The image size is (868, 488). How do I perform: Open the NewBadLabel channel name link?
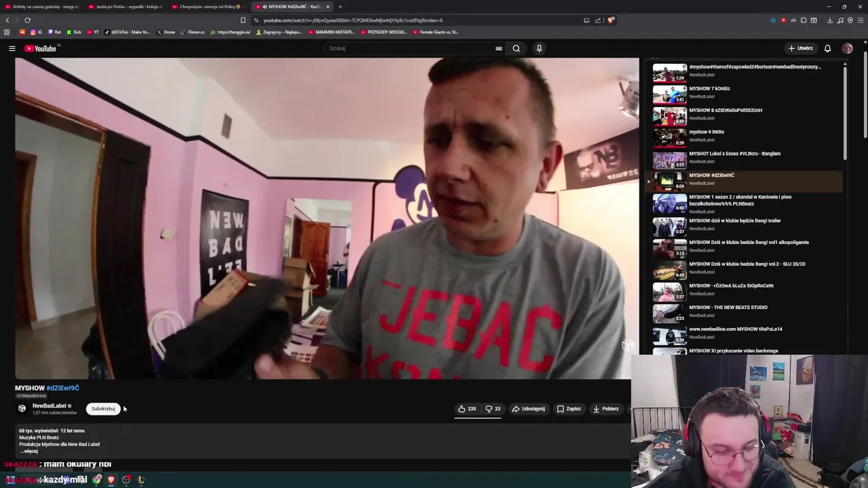(x=50, y=406)
